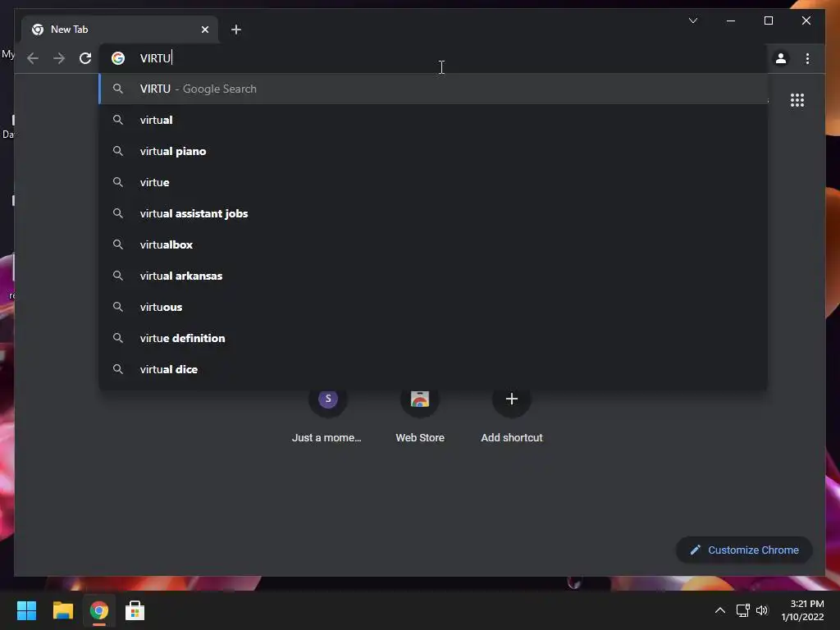Open Microsoft Store from the taskbar

[135, 610]
